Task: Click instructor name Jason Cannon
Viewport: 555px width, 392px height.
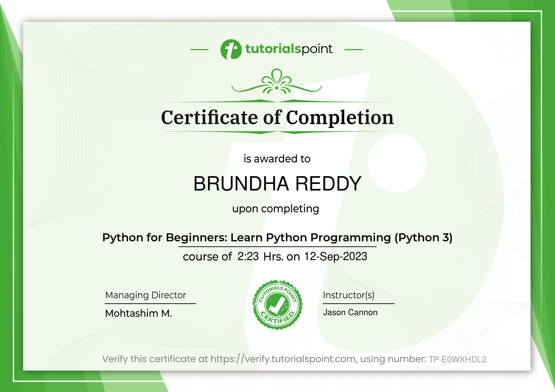Action: [x=350, y=312]
